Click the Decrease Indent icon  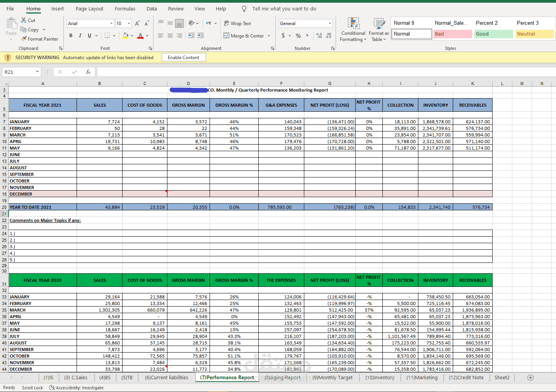pyautogui.click(x=191, y=36)
